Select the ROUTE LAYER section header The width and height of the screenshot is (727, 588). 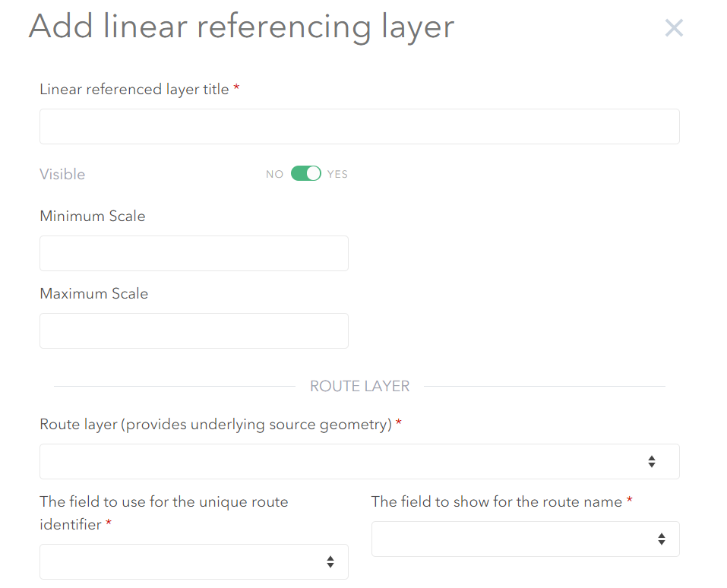coord(359,386)
